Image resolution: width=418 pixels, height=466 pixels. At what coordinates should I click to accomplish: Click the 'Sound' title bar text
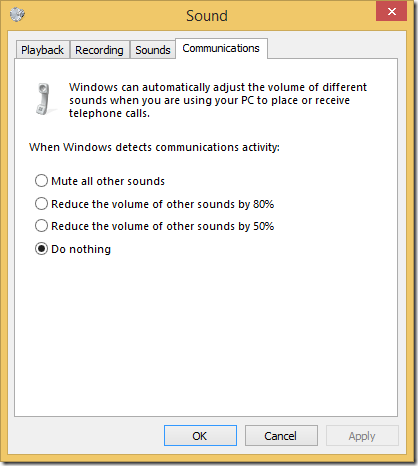tap(207, 16)
